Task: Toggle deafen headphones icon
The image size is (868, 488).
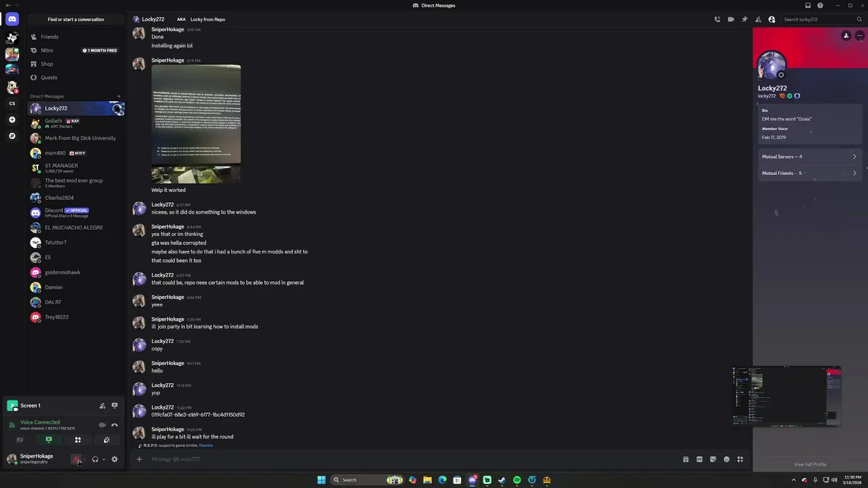Action: (x=95, y=460)
